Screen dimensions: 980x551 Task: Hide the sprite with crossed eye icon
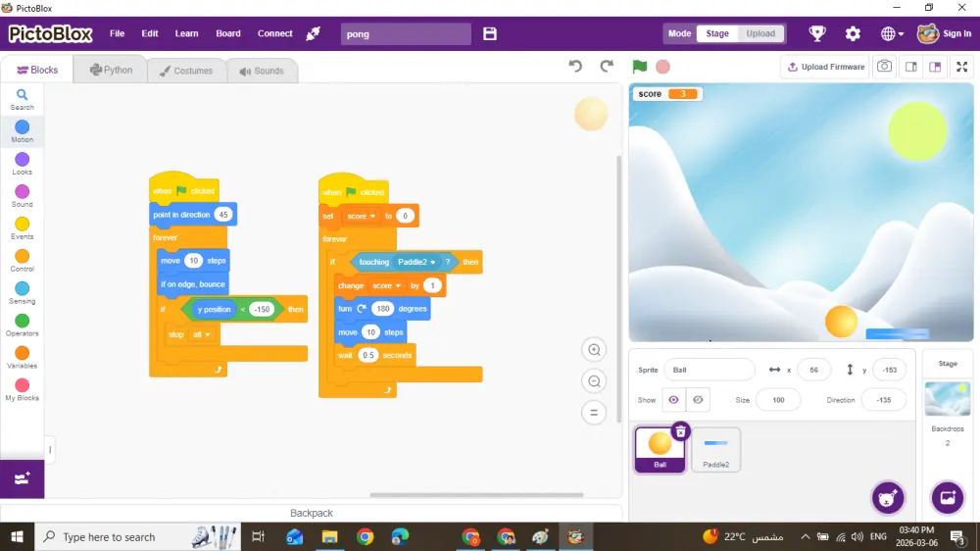[x=698, y=400]
